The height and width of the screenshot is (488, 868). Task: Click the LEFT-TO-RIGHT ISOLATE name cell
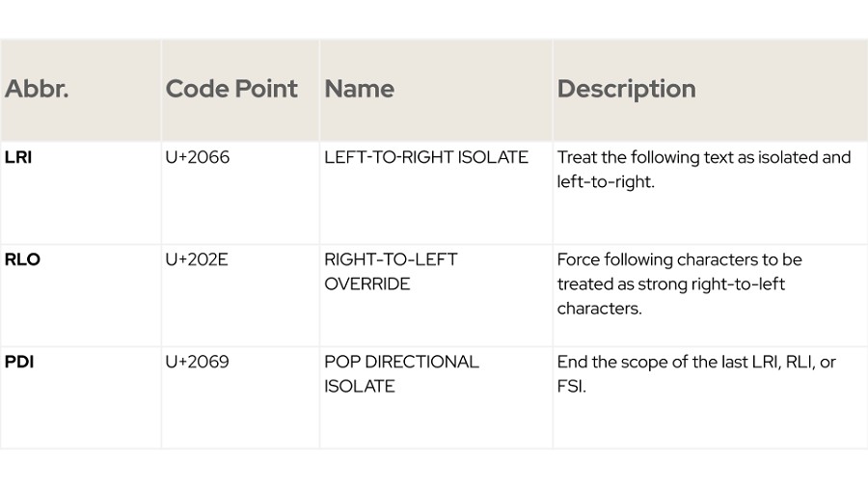426,157
